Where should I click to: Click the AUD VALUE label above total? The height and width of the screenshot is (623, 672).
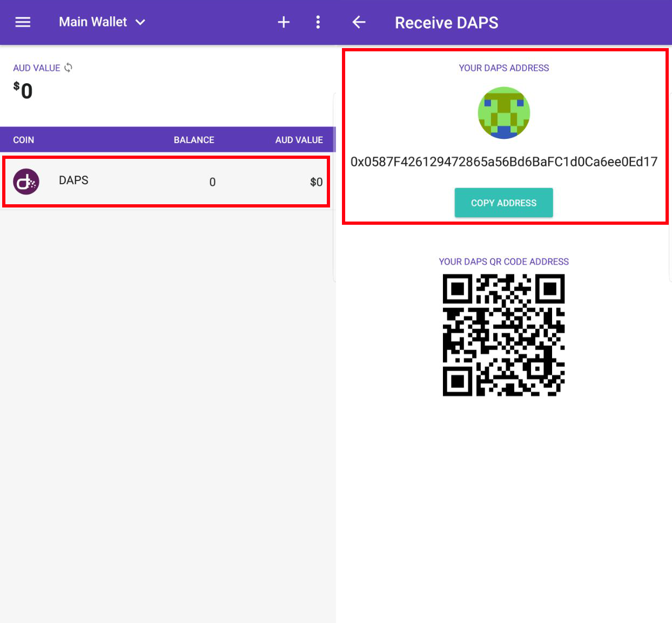(37, 68)
